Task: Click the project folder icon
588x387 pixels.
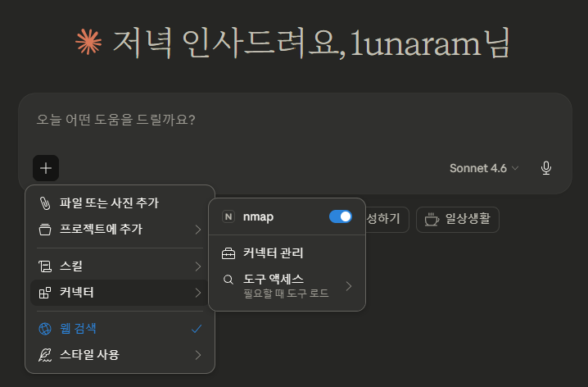Action: (x=45, y=229)
